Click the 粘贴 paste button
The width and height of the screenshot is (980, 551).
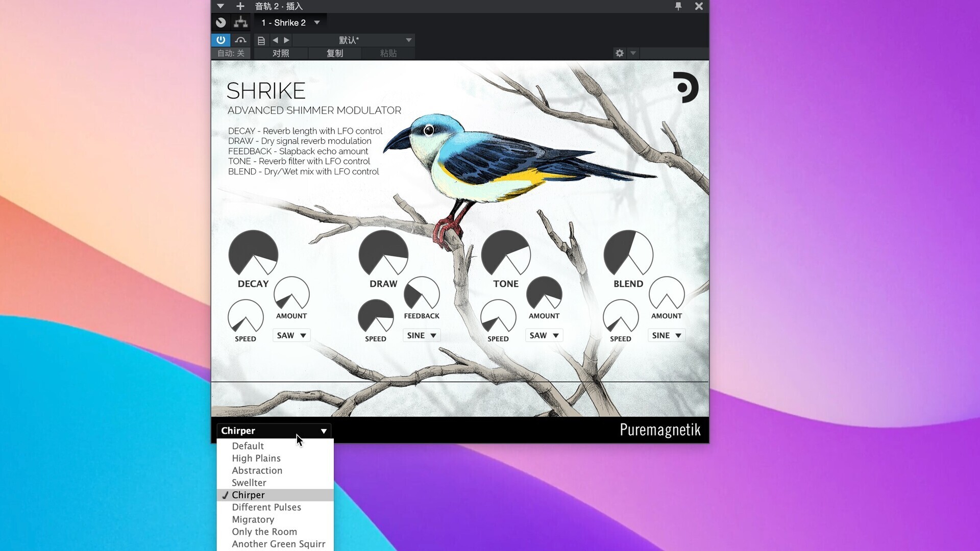(x=388, y=53)
